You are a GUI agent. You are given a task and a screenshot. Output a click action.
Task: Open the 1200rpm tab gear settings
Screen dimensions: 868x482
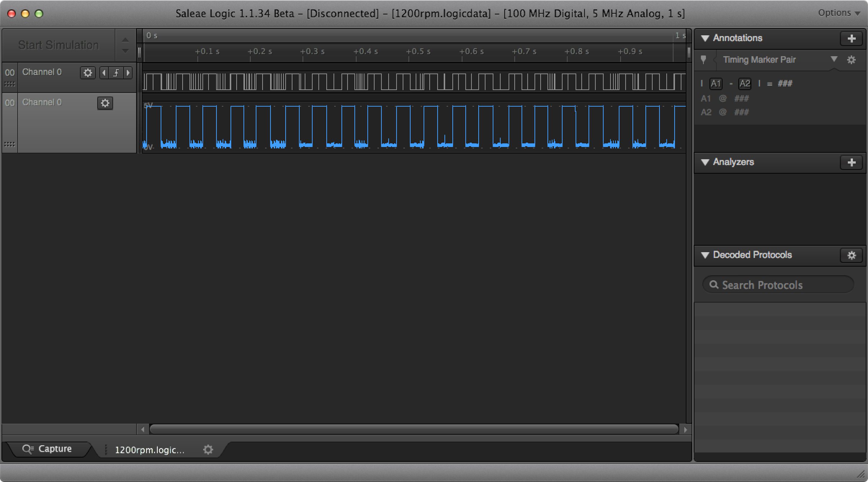tap(208, 450)
